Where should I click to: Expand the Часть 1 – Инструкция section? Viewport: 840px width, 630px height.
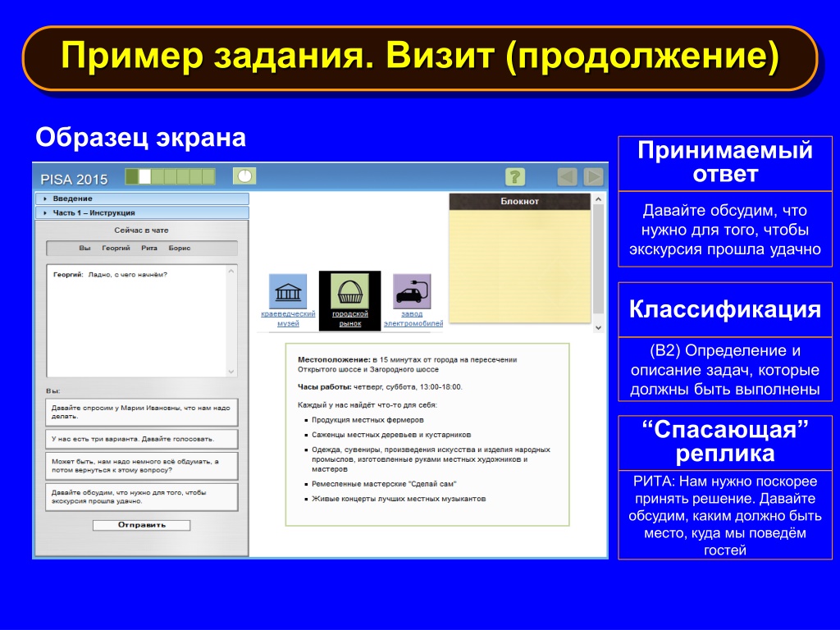click(142, 212)
